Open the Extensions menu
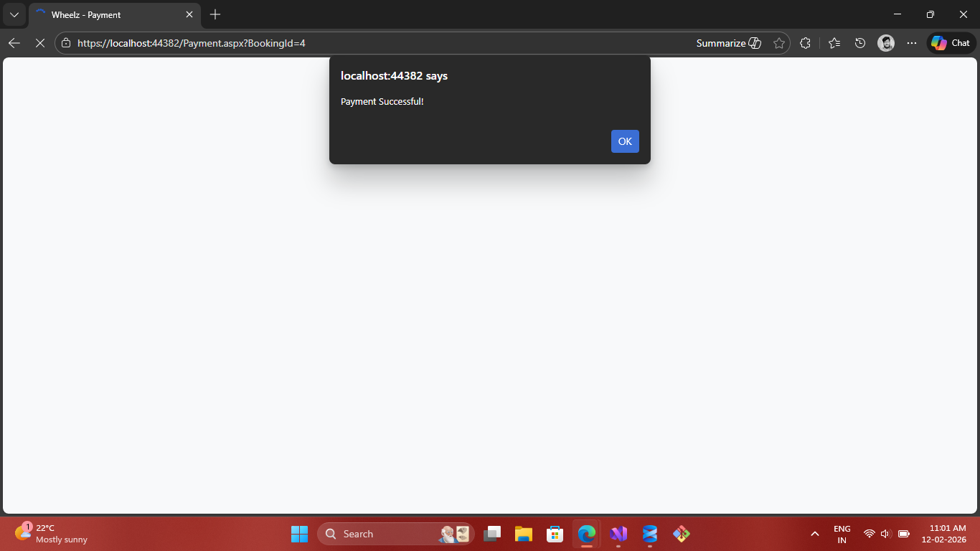Screen dimensions: 980x551 coord(805,43)
